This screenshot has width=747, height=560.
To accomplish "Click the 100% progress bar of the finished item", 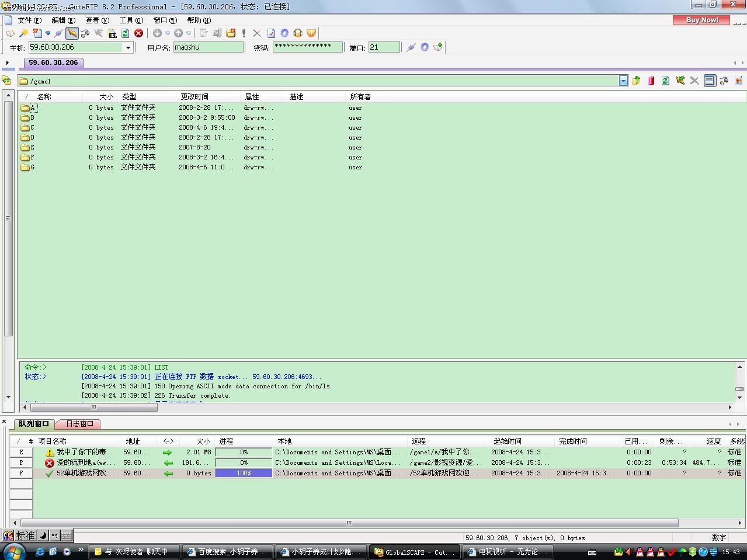I will point(244,473).
